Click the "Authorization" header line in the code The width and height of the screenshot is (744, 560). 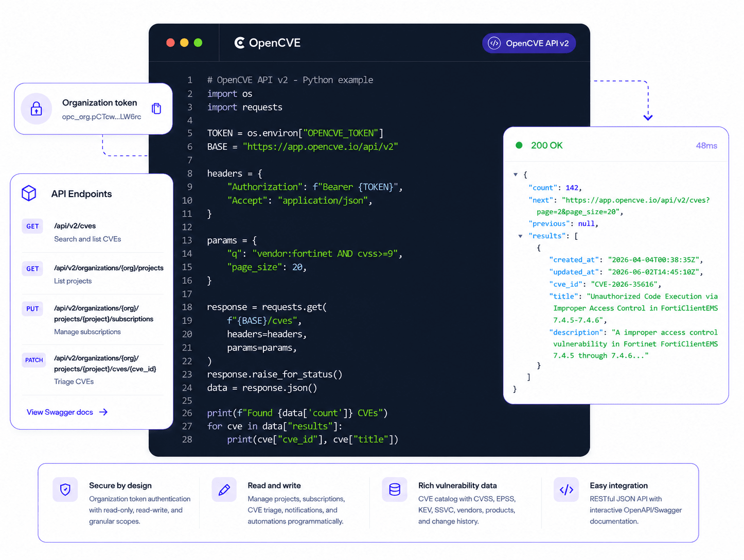pos(315,187)
